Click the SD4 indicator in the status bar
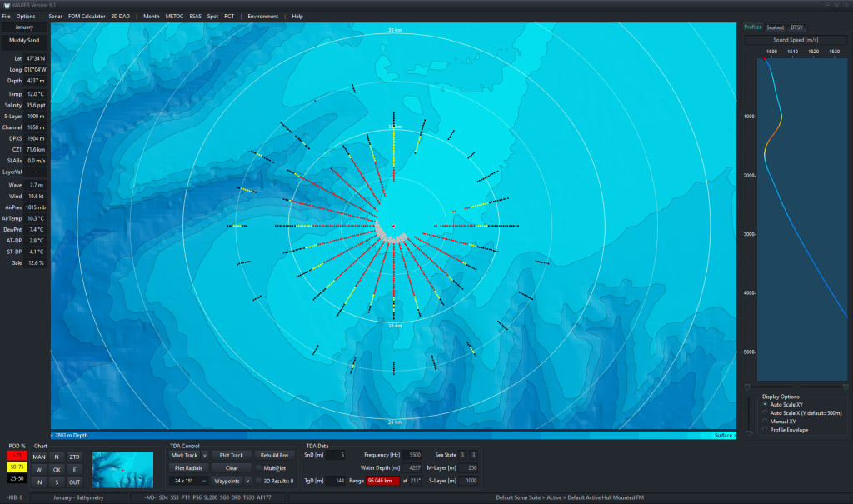The width and height of the screenshot is (853, 504). [x=163, y=496]
